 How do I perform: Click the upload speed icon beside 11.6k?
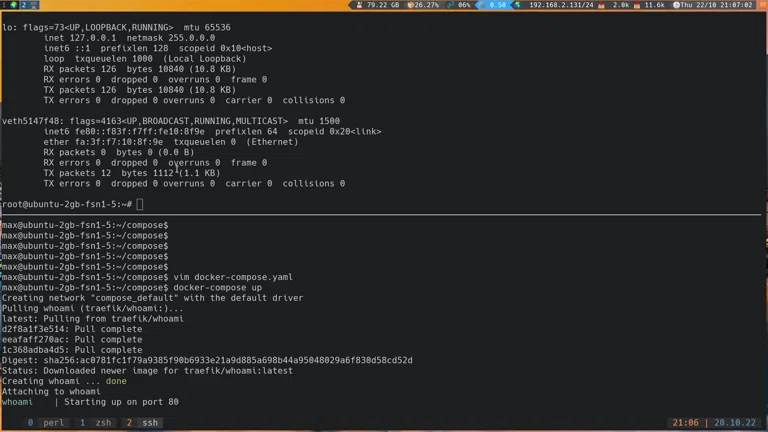click(637, 5)
